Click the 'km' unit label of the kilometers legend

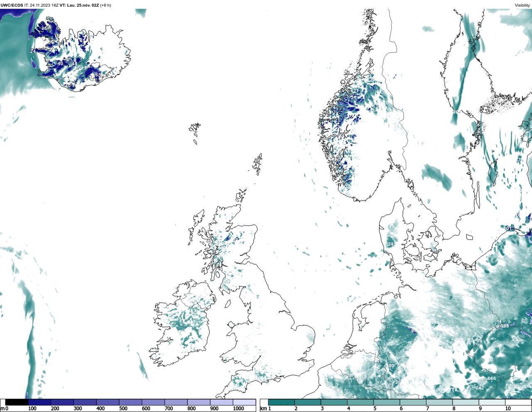(x=263, y=409)
